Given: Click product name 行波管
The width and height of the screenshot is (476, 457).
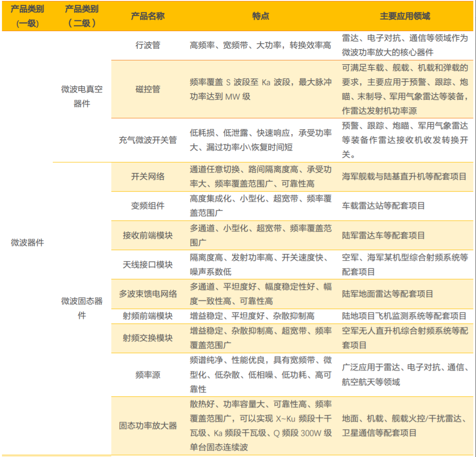Looking at the screenshot, I should tap(148, 45).
